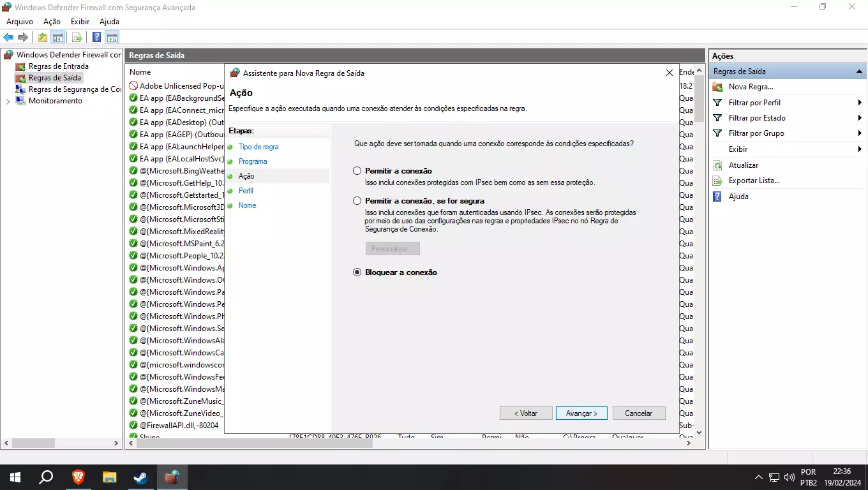The height and width of the screenshot is (490, 868).
Task: Click the network icon in system tray
Action: tap(774, 477)
